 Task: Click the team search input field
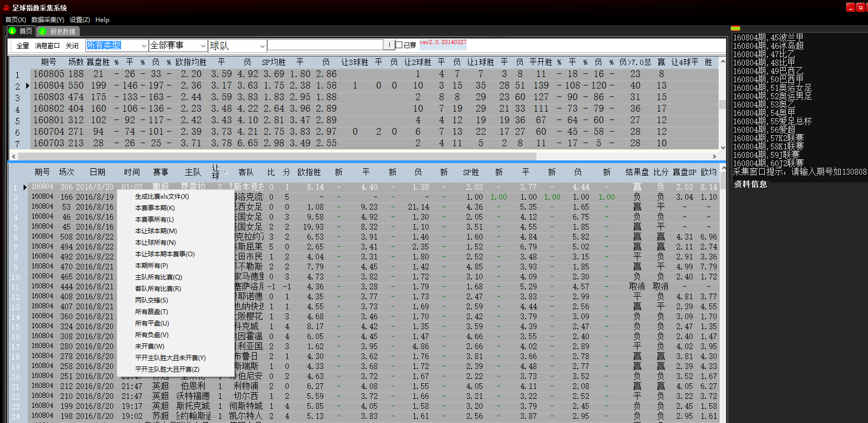[325, 45]
